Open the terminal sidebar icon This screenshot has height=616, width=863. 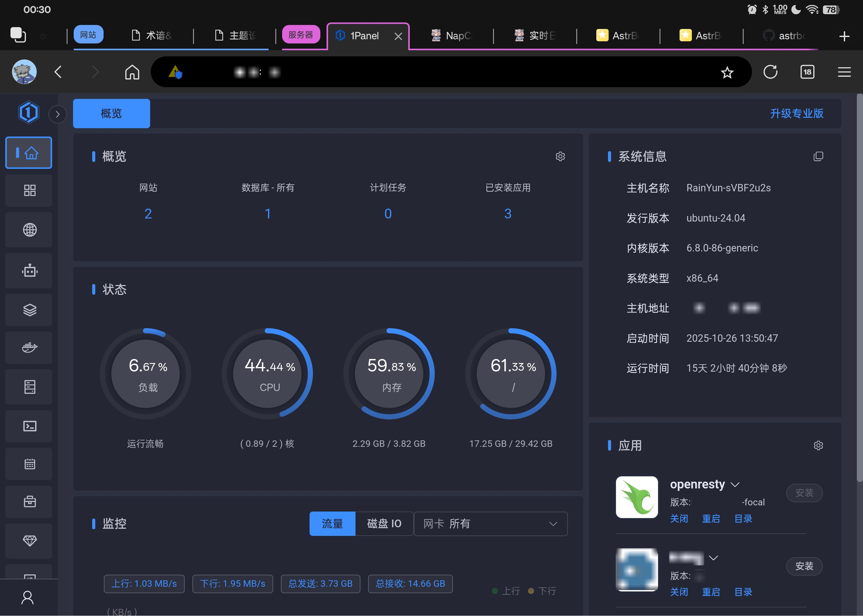coord(29,426)
